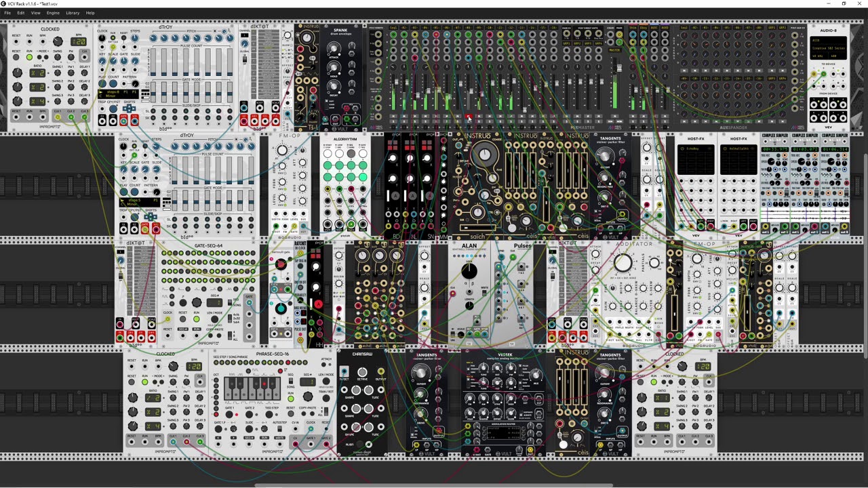Click the large knob on the ADDITATOR module
Image resolution: width=868 pixels, height=488 pixels.
623,263
